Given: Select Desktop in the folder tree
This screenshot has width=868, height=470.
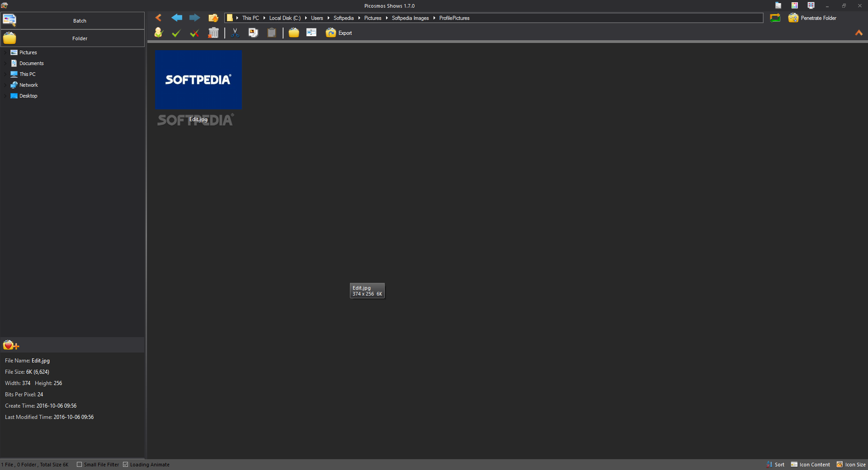Looking at the screenshot, I should (28, 96).
